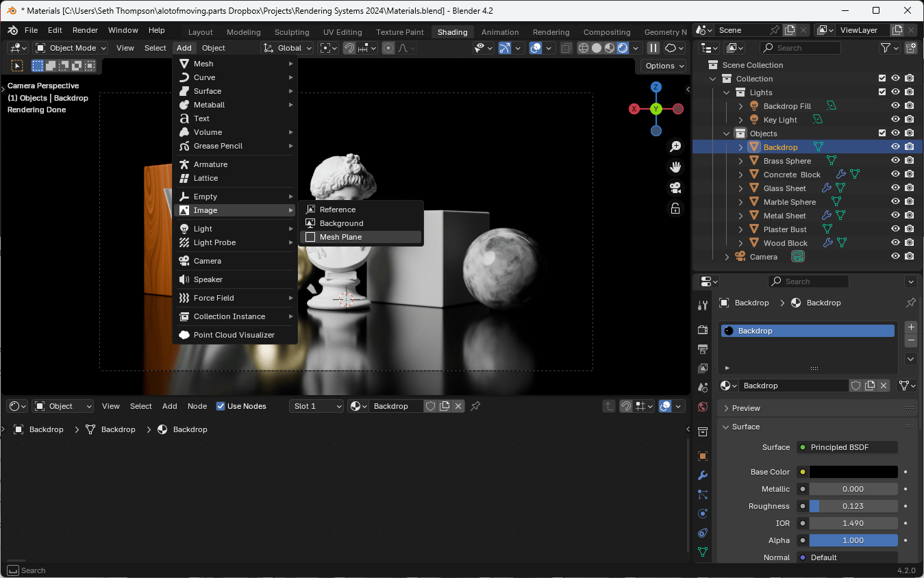Select rendered viewport shading mode
924x578 pixels.
[623, 48]
